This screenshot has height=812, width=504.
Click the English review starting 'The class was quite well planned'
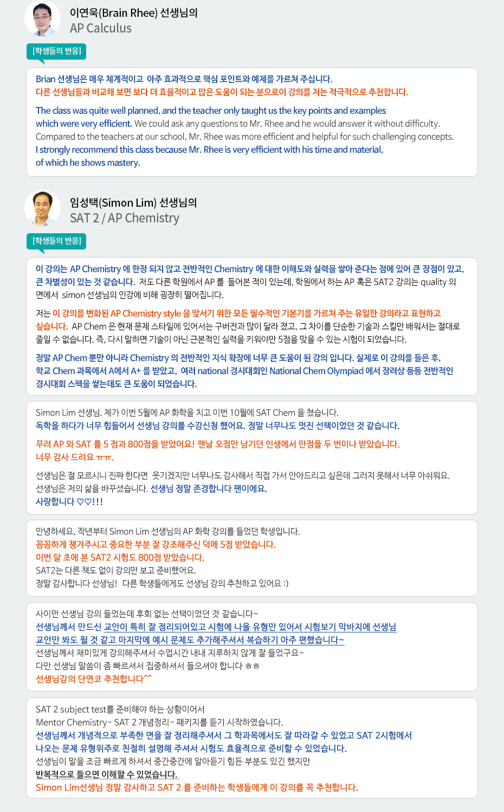[x=211, y=111]
